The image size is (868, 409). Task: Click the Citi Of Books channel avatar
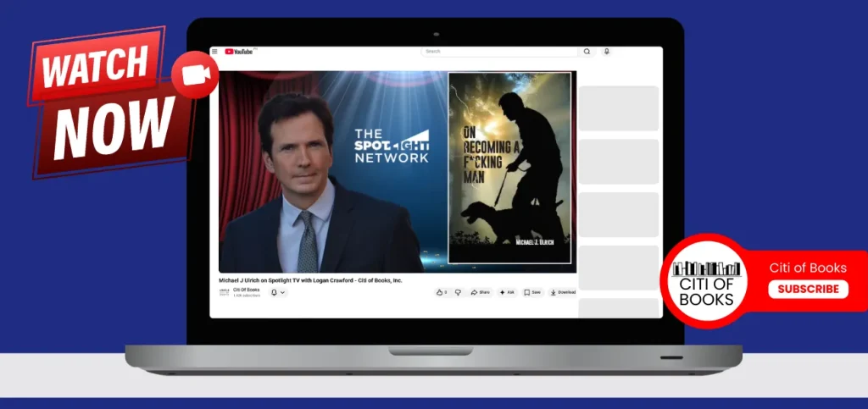tap(224, 292)
